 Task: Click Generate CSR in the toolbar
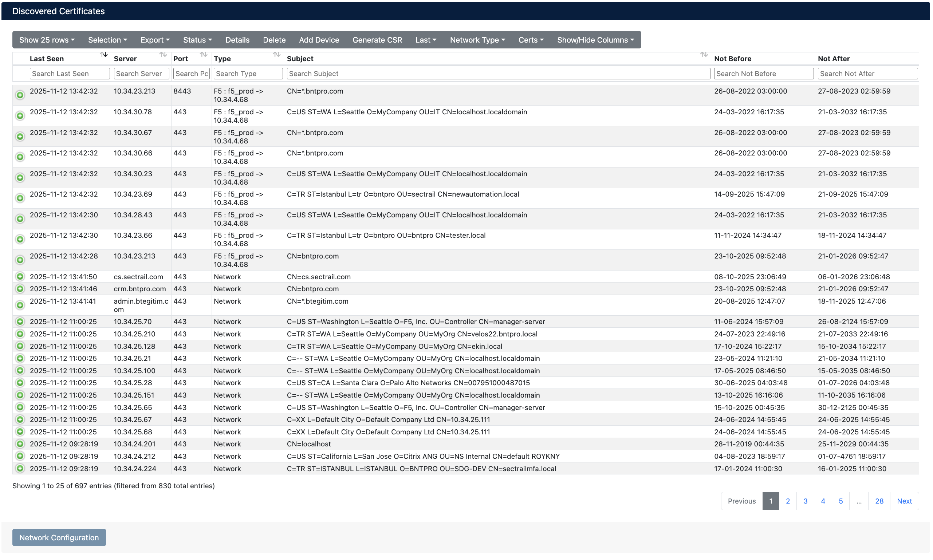coord(377,40)
